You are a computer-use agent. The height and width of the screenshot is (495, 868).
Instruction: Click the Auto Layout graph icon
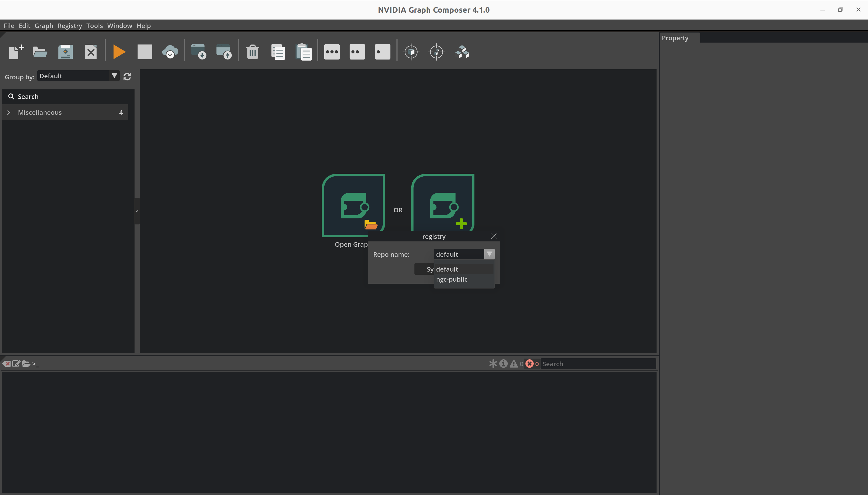[463, 52]
